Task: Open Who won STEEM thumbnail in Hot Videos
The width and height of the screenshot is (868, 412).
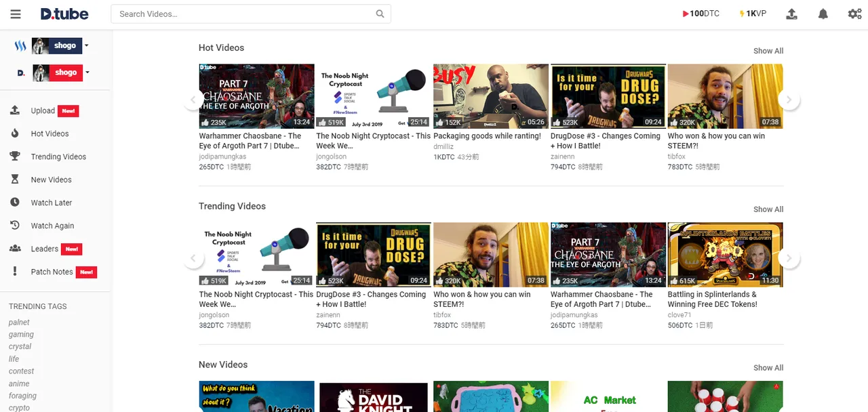Action: [x=726, y=96]
